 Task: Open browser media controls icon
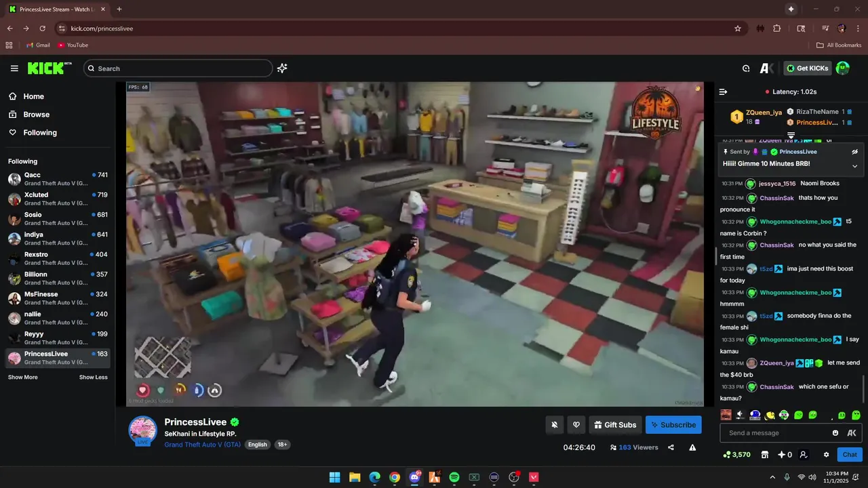[x=825, y=28]
